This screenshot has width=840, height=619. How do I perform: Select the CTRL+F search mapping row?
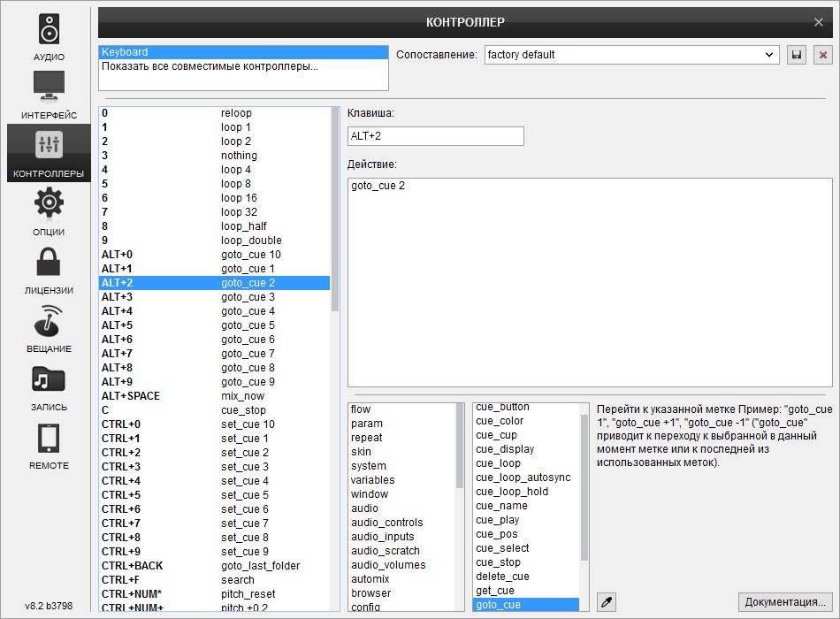[214, 580]
